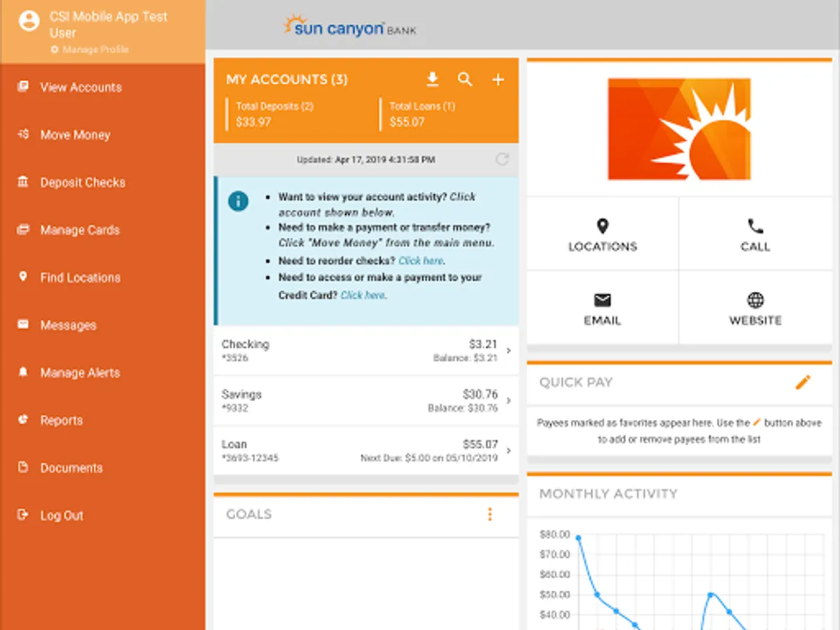This screenshot has height=630, width=840.
Task: Click the sun banner image
Action: tap(679, 129)
